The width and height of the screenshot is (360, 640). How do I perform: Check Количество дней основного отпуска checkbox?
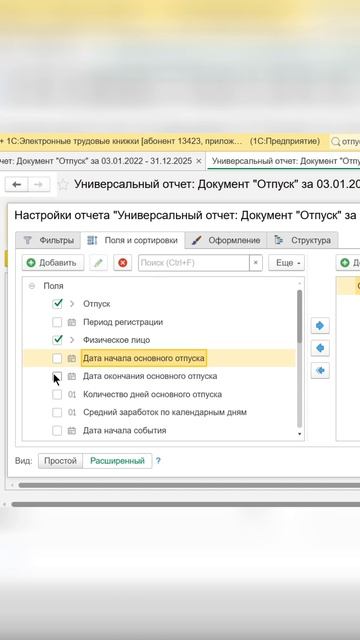coord(57,395)
